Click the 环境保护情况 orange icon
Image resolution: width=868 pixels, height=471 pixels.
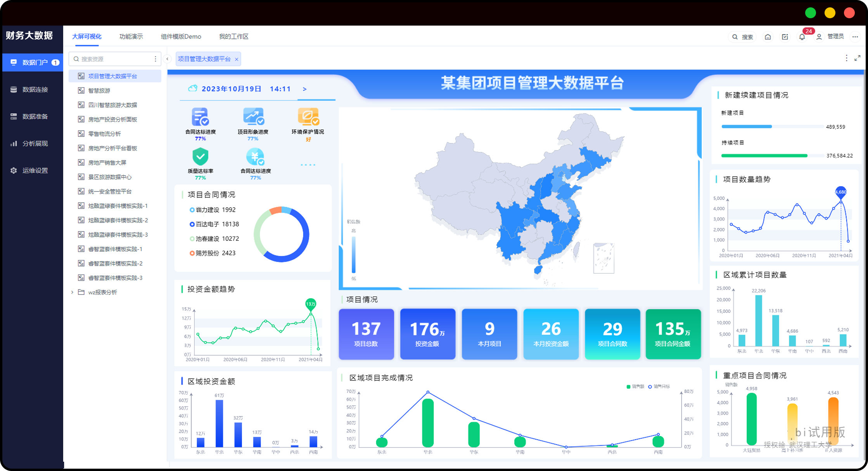[308, 116]
